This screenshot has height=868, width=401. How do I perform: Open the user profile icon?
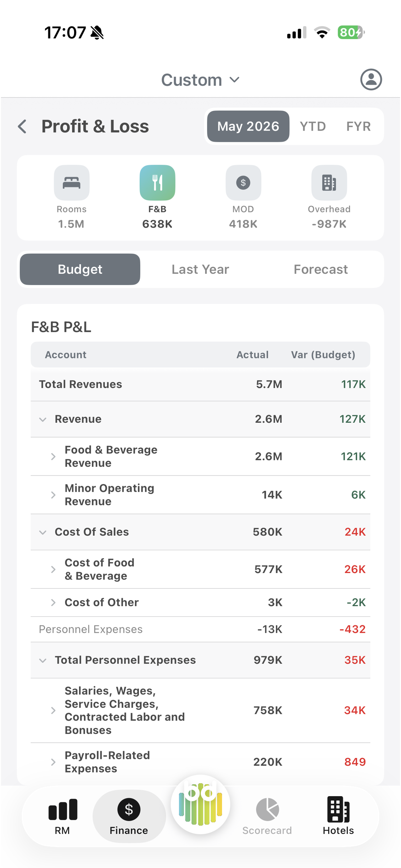click(x=371, y=80)
